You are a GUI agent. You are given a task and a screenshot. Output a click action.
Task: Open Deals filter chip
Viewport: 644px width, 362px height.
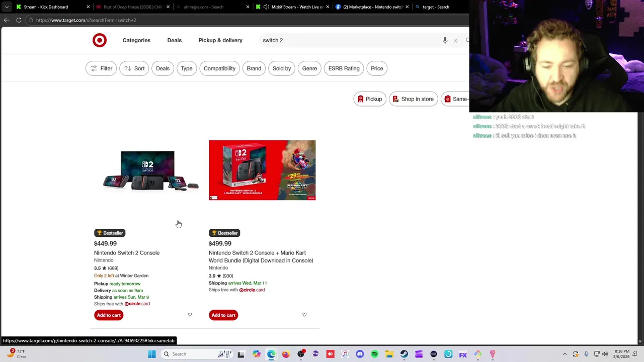point(163,68)
